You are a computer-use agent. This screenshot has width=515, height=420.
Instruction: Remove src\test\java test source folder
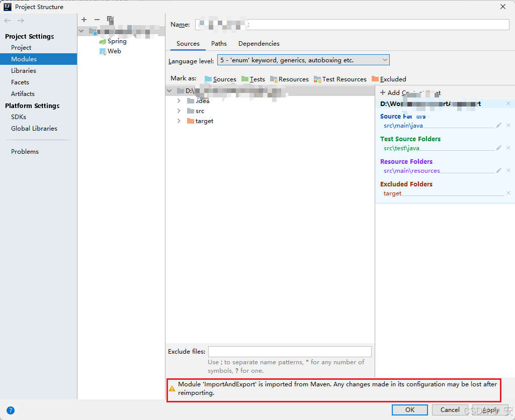(x=508, y=148)
